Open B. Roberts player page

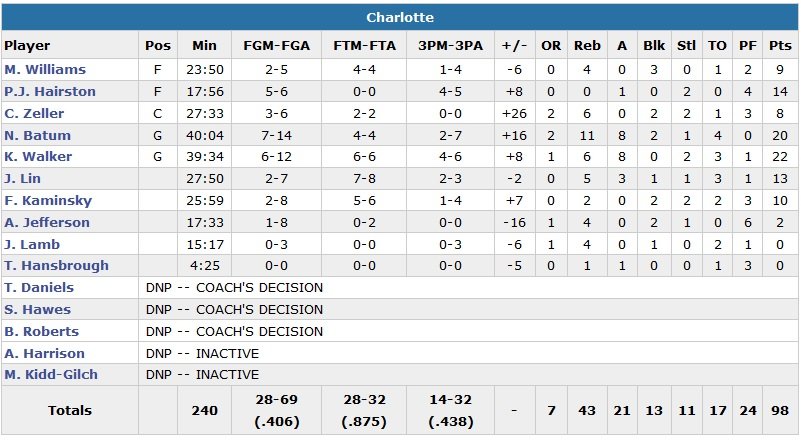(x=41, y=331)
